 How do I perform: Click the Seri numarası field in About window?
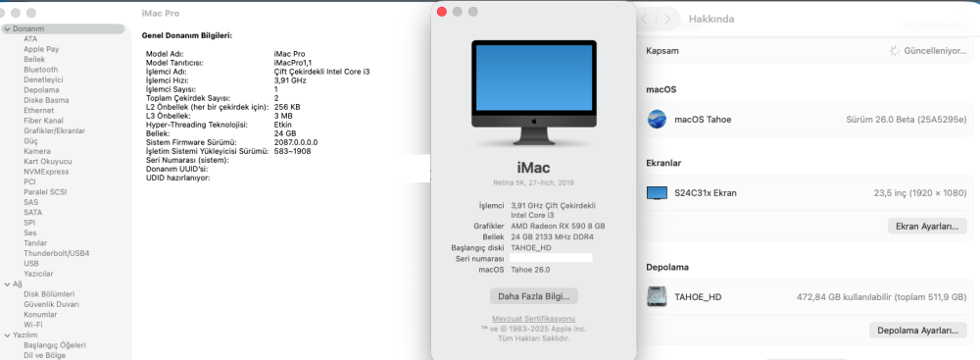coord(551,258)
